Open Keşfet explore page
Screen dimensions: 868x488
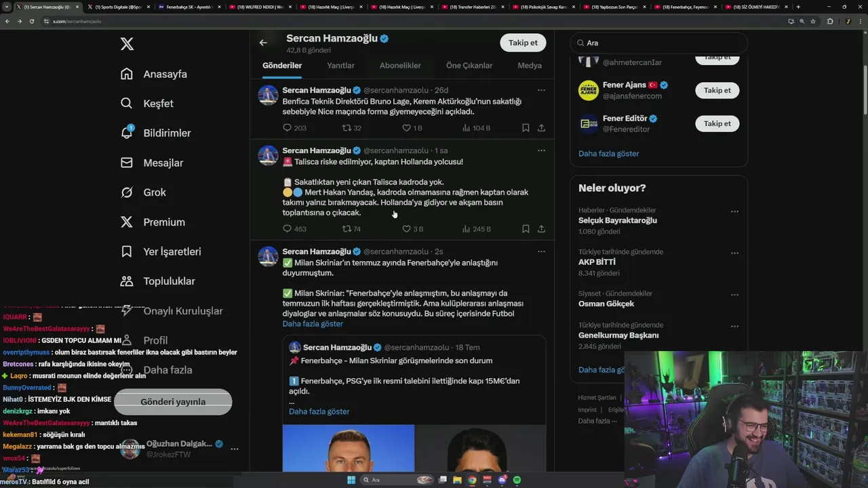[x=146, y=104]
